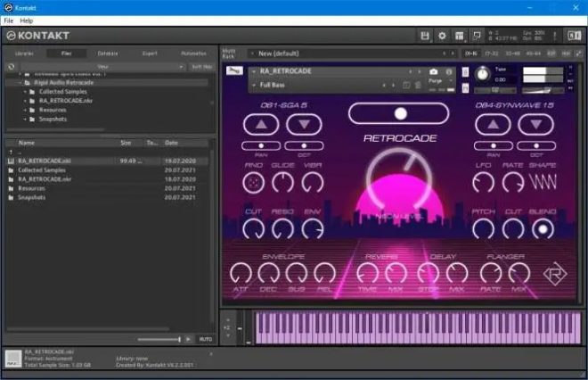This screenshot has width=588, height=380.
Task: Switch to the Database browser tab
Action: click(108, 54)
